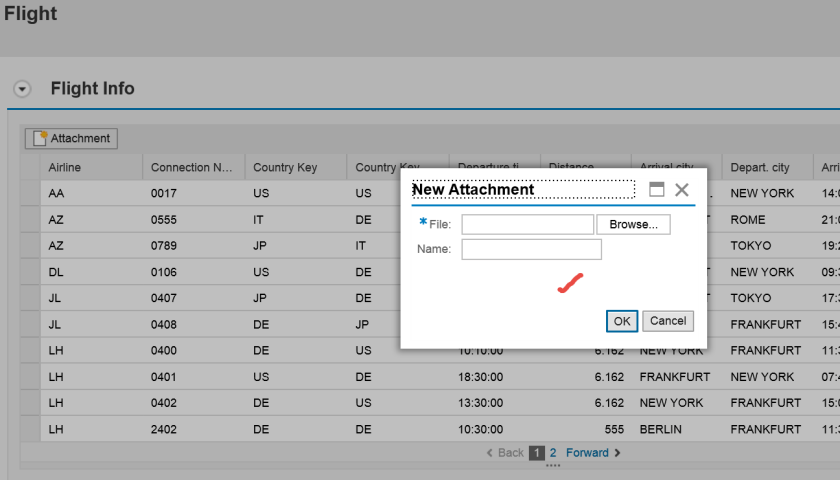The image size is (840, 480).
Task: Confirm with the OK button
Action: (622, 321)
